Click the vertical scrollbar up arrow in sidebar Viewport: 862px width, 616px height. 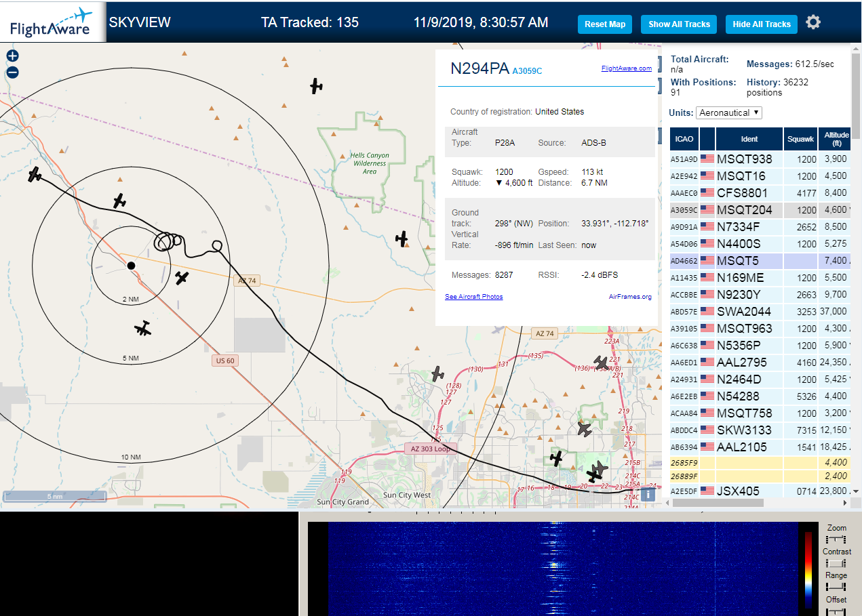[x=855, y=48]
